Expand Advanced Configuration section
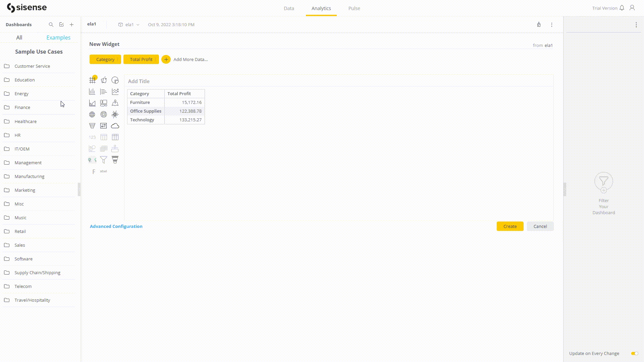 (x=116, y=226)
